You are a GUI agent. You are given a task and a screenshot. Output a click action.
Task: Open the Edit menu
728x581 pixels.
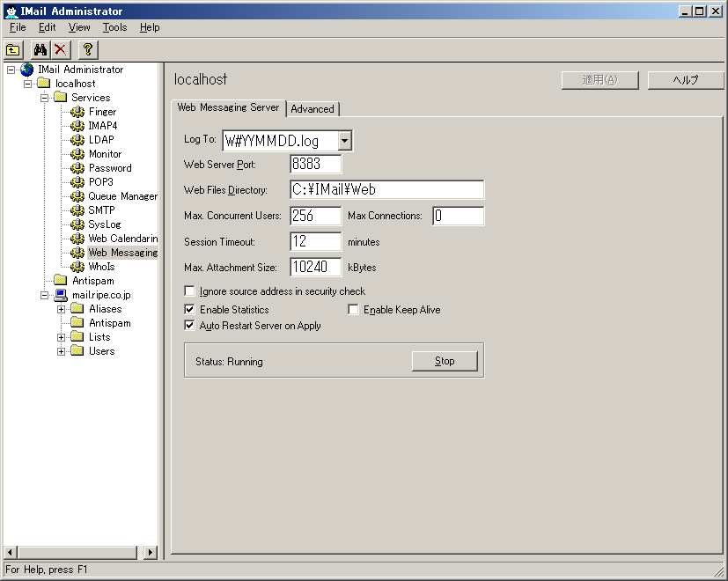click(47, 27)
